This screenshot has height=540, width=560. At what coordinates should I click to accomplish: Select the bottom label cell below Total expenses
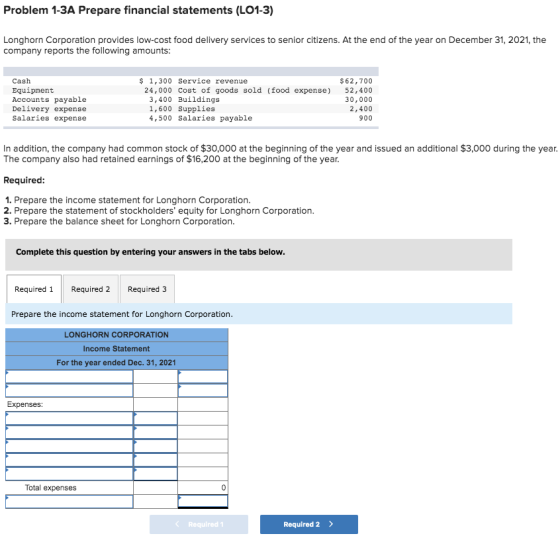69,501
